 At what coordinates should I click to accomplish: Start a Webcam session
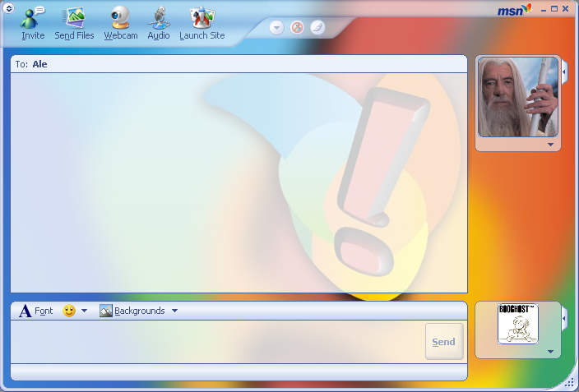click(x=121, y=18)
